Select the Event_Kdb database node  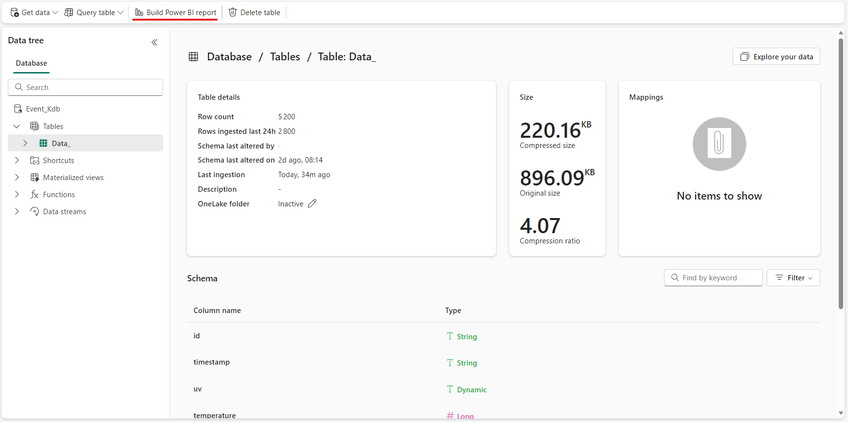[x=43, y=109]
